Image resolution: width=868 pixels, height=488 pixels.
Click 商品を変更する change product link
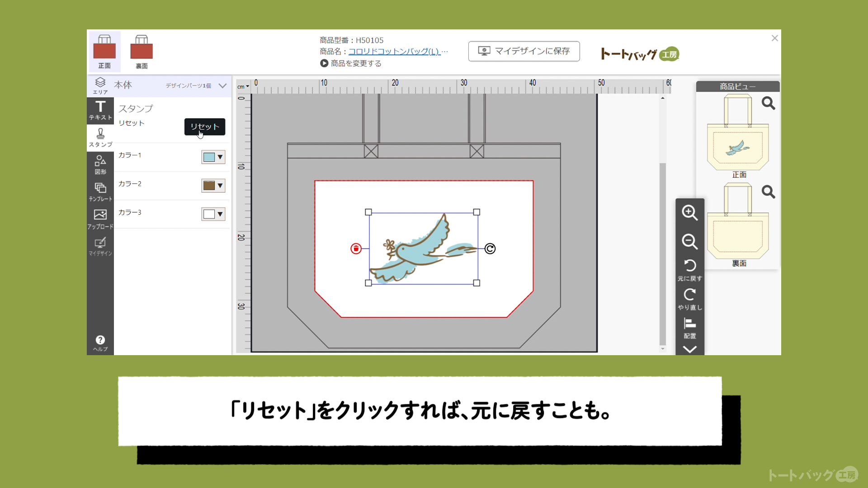(351, 63)
